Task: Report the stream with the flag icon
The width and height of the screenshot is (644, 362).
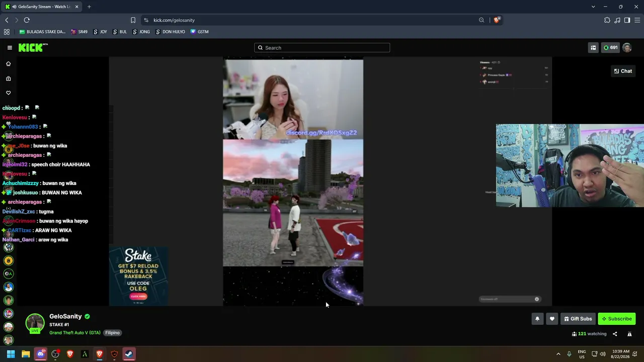Action: pyautogui.click(x=629, y=334)
